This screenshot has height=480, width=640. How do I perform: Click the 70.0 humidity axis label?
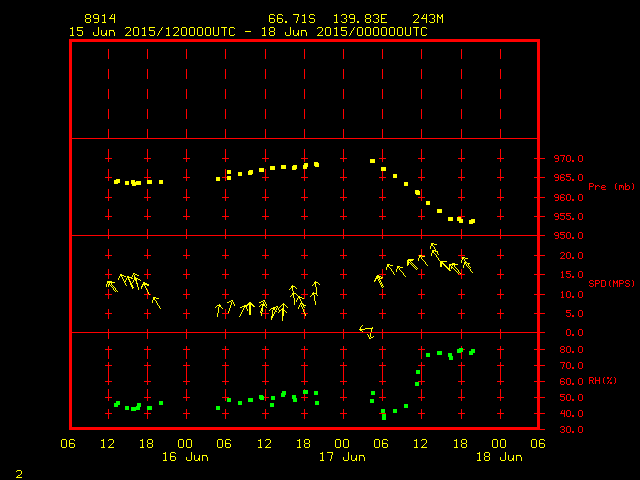(571, 366)
